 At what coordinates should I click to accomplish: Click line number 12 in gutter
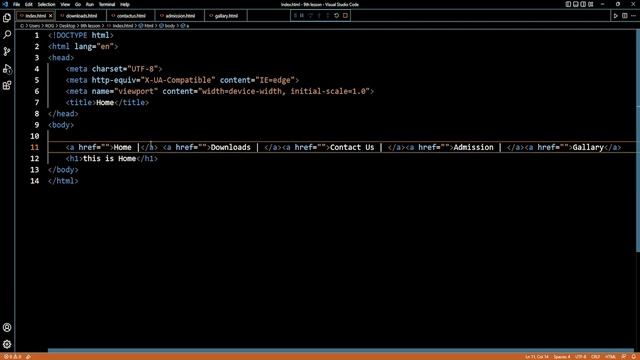click(x=35, y=158)
